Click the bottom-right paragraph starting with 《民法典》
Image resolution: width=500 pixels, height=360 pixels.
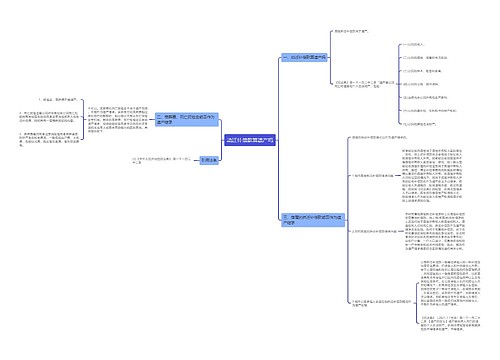point(450,323)
